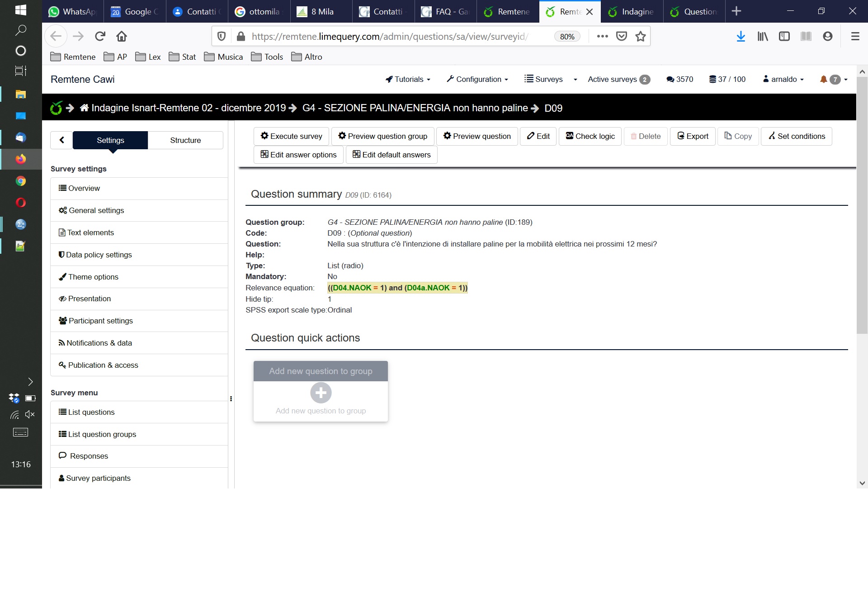Bookmark page with star icon

pyautogui.click(x=640, y=36)
